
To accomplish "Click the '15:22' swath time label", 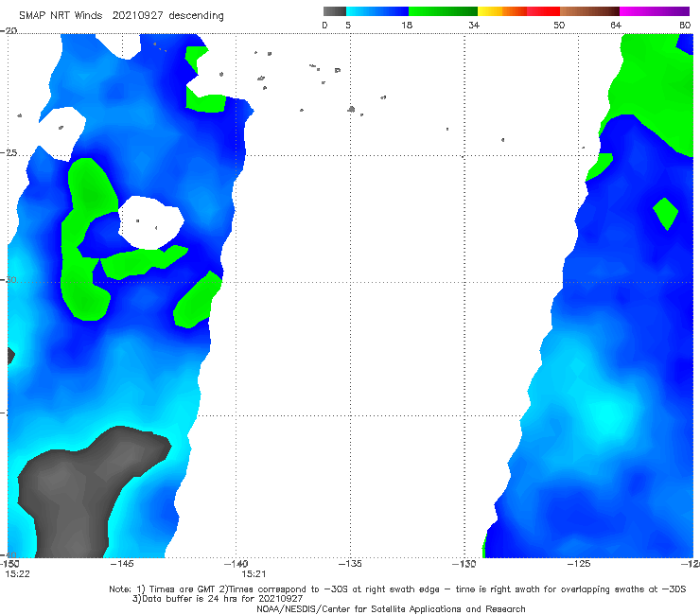I will click(x=17, y=574).
